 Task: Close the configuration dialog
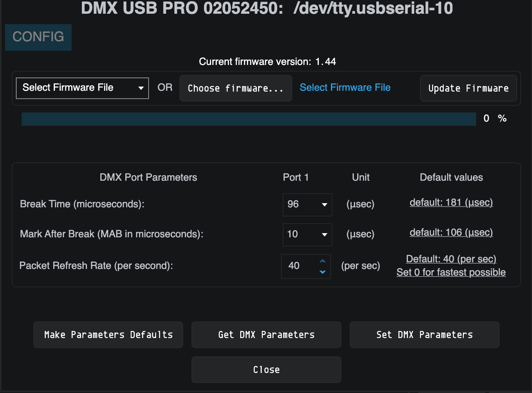click(x=266, y=370)
